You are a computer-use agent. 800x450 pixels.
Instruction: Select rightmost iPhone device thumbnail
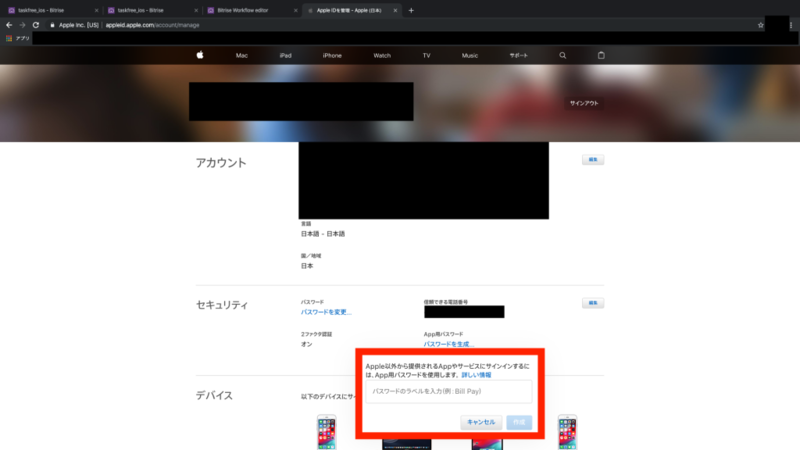point(567,433)
